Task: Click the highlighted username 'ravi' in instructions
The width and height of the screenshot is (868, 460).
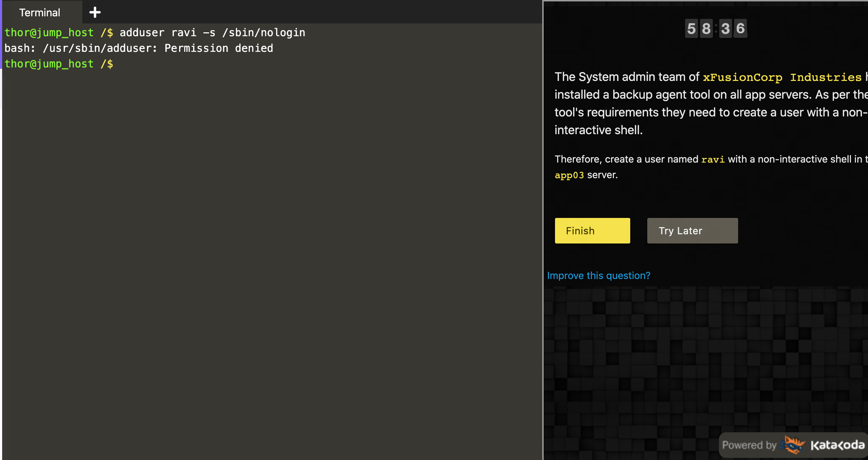Action: 713,159
